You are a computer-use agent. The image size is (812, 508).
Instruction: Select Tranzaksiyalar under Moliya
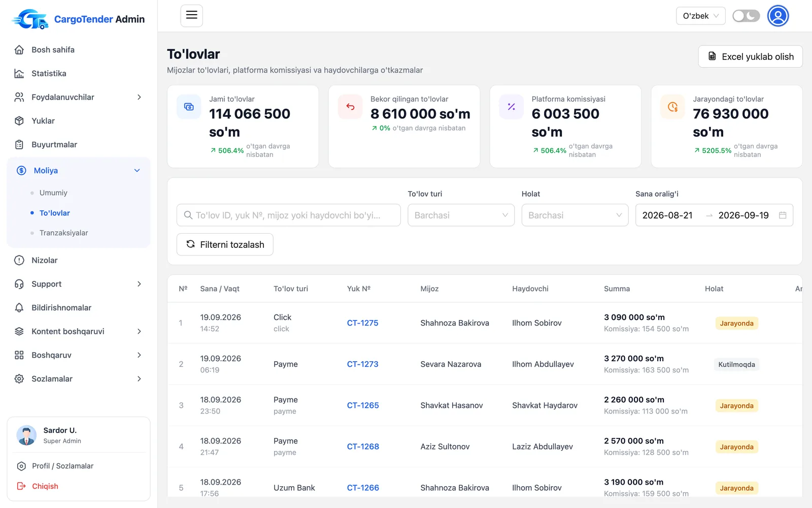tap(64, 233)
